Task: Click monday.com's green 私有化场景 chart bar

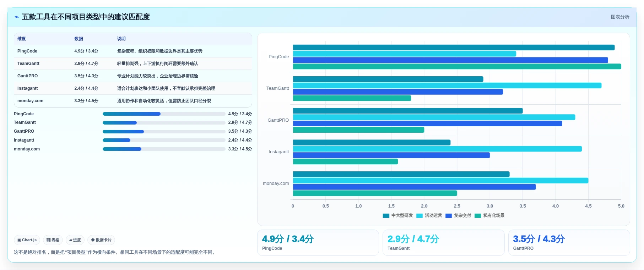Action: pyautogui.click(x=375, y=193)
